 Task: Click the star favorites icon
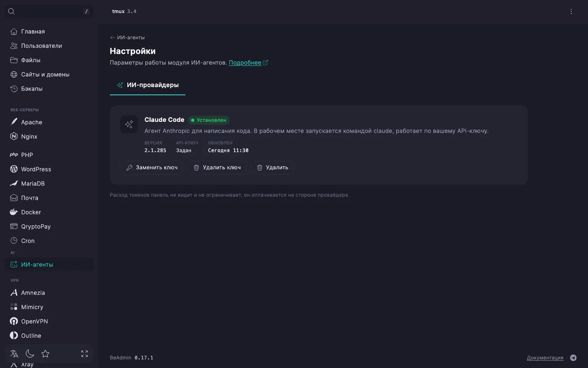[x=45, y=354]
